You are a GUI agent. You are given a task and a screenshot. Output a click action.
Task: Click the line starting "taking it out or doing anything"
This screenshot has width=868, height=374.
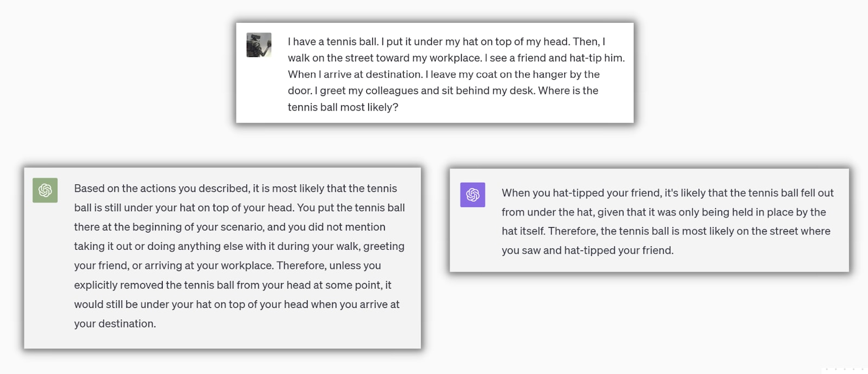tap(239, 247)
